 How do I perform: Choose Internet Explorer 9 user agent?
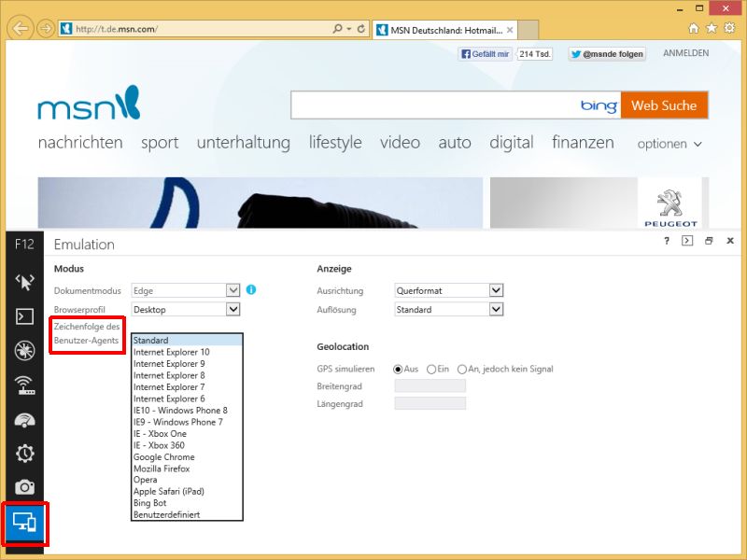[x=188, y=363]
